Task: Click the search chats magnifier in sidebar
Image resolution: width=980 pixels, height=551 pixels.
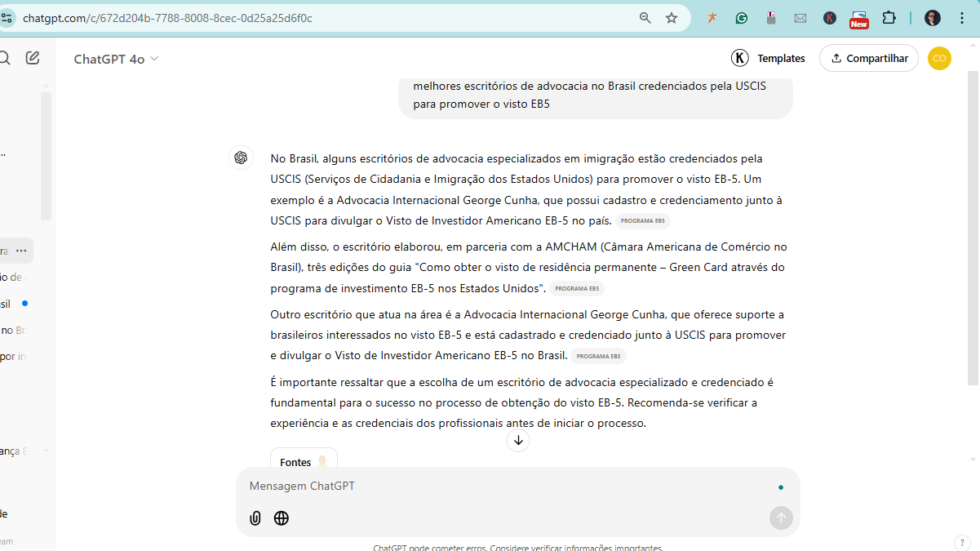Action: tap(4, 58)
